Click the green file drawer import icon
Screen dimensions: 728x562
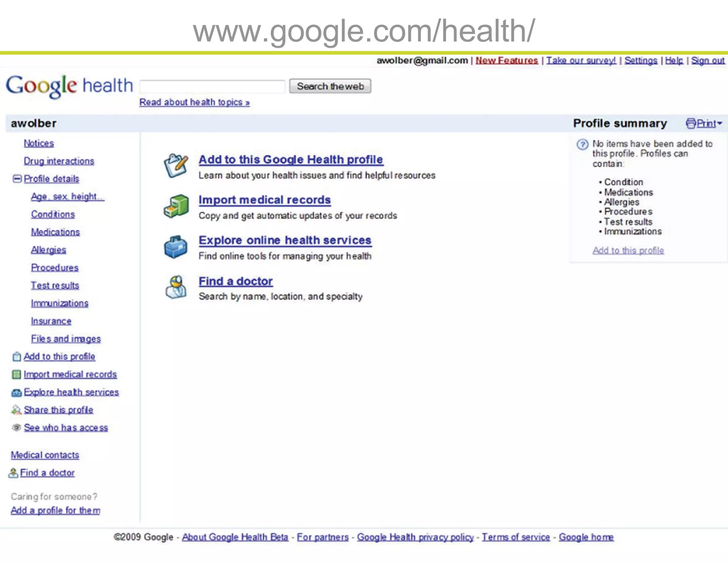pyautogui.click(x=176, y=206)
